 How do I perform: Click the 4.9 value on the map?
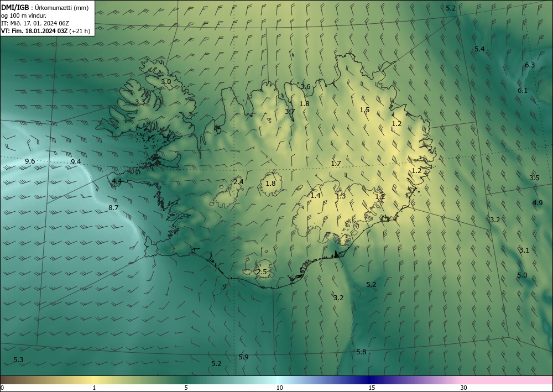[538, 203]
